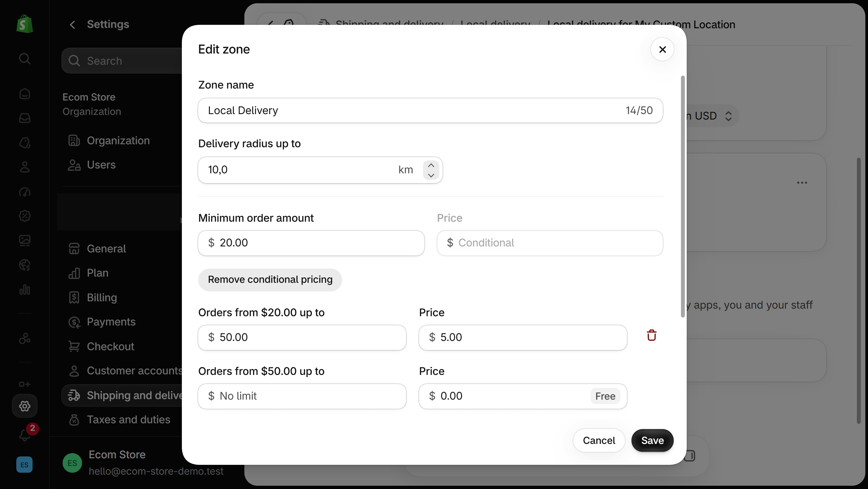The width and height of the screenshot is (868, 489).
Task: Click the dialog's vertical scrollbar
Action: pos(683,196)
